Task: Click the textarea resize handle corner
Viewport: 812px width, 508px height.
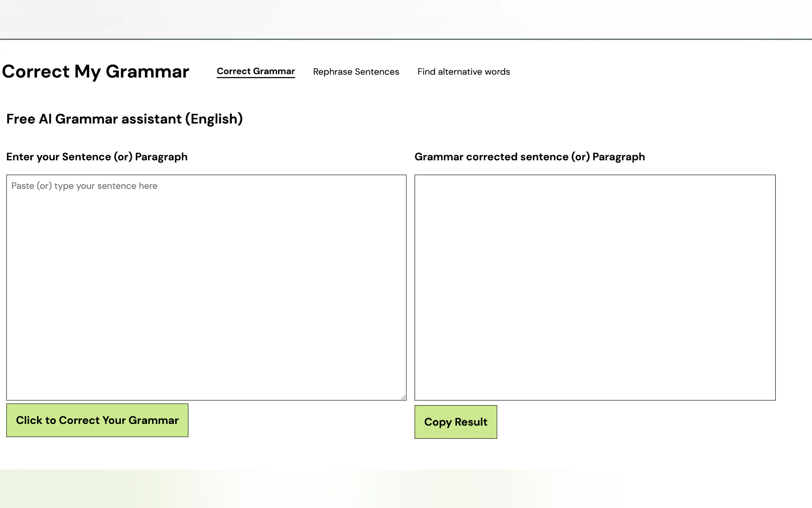Action: [403, 397]
